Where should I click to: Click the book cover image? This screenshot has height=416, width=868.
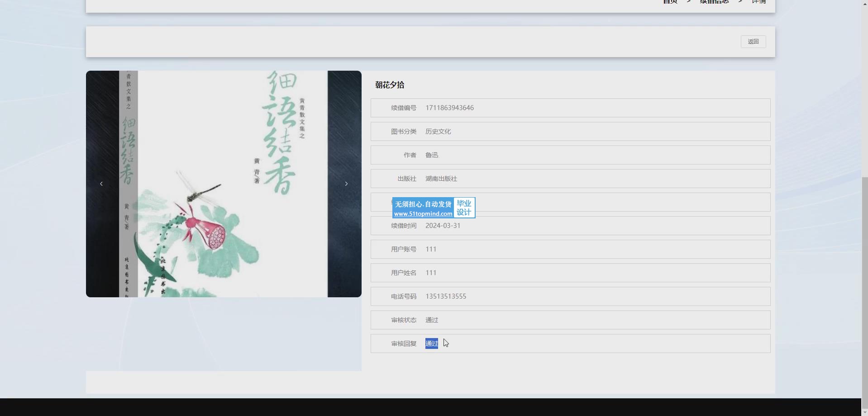tap(224, 184)
